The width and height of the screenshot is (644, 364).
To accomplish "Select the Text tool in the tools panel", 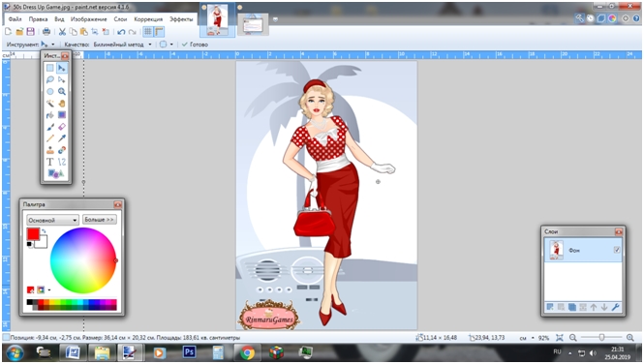I will point(49,162).
